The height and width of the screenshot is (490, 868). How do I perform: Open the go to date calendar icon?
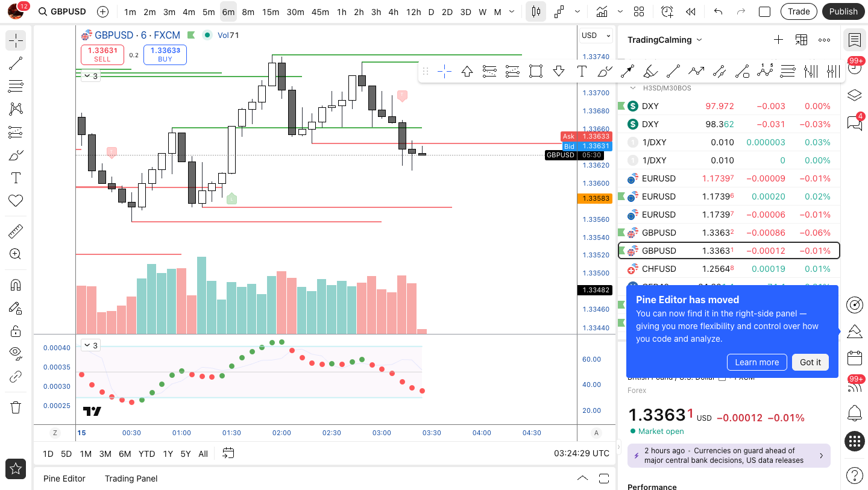[228, 453]
